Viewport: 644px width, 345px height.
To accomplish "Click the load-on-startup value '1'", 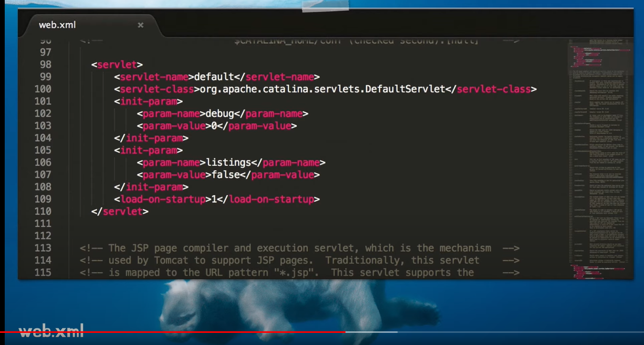I will [214, 199].
